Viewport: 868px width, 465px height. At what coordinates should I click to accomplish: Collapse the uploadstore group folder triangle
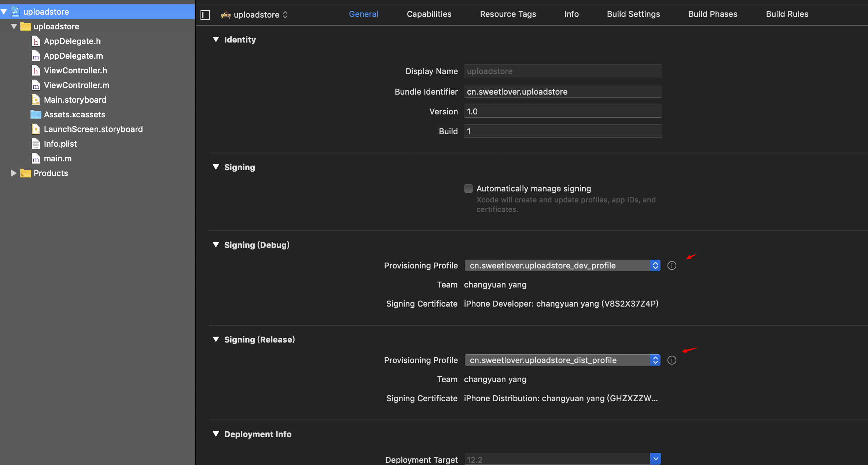pos(14,26)
